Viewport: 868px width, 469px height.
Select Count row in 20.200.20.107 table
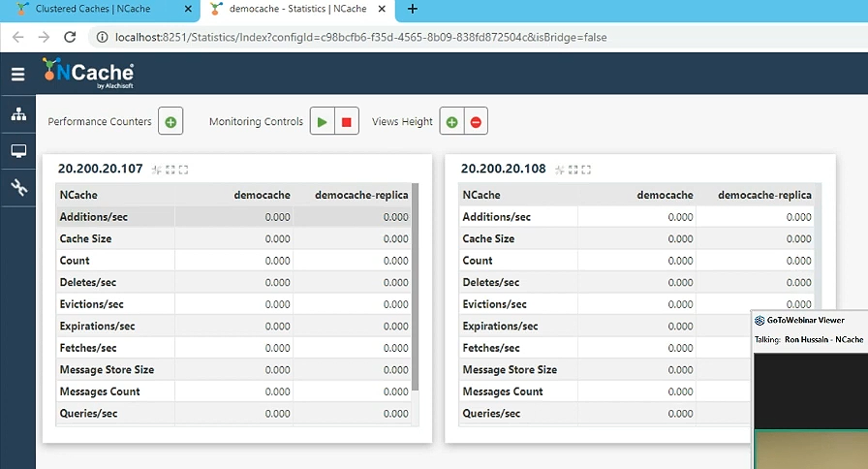(x=233, y=261)
